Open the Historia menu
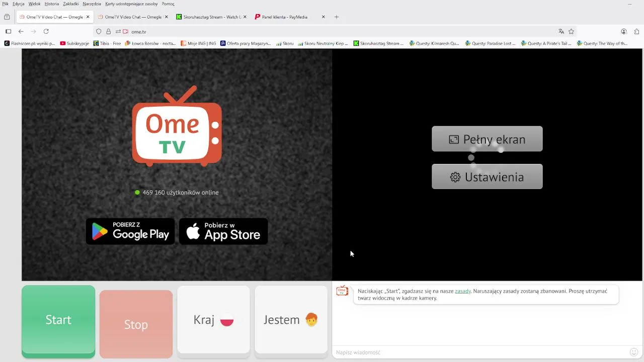 52,4
